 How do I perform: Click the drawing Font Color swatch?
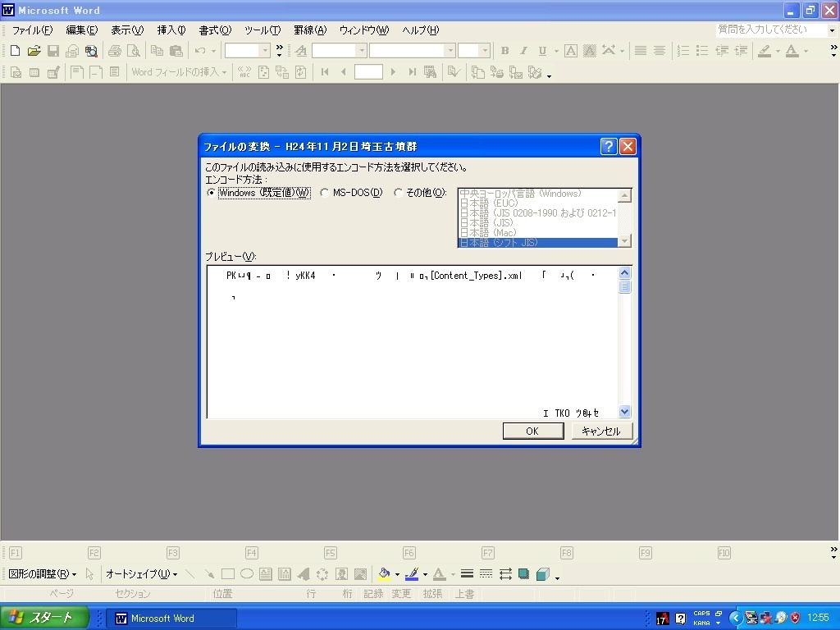click(440, 574)
